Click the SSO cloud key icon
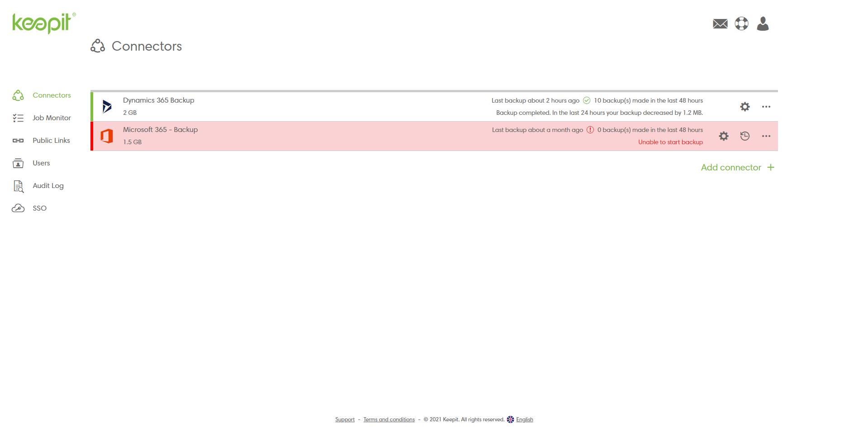The image size is (868, 438). click(18, 208)
